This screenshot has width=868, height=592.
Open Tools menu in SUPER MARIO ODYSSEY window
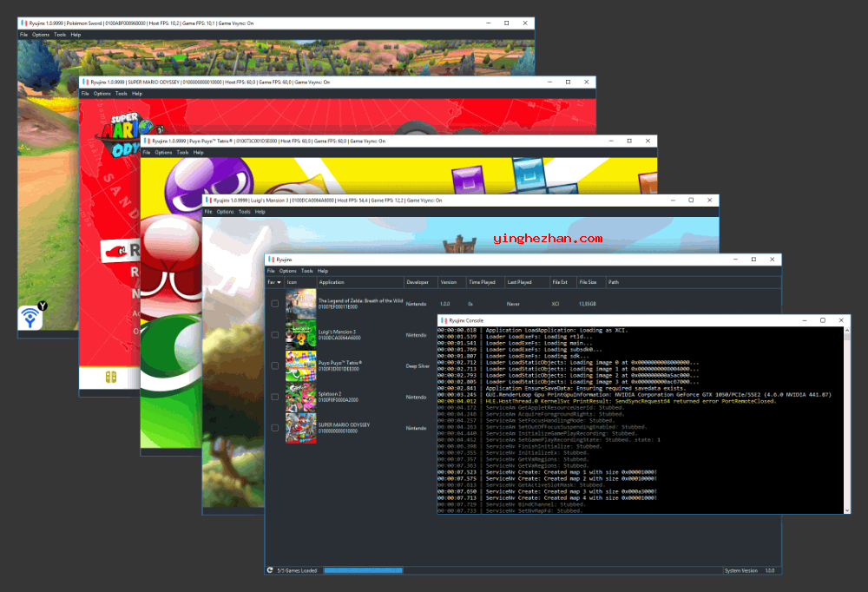point(122,94)
